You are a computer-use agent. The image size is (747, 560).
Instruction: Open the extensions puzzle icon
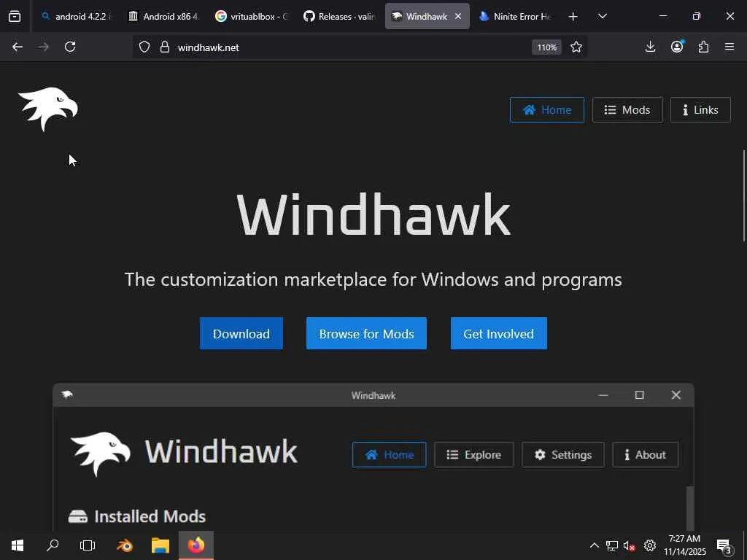click(x=704, y=47)
